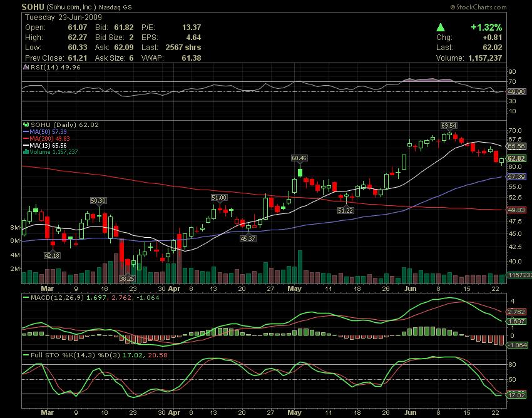
Task: Click the 8M label on the volume scale
Action: click(x=15, y=228)
